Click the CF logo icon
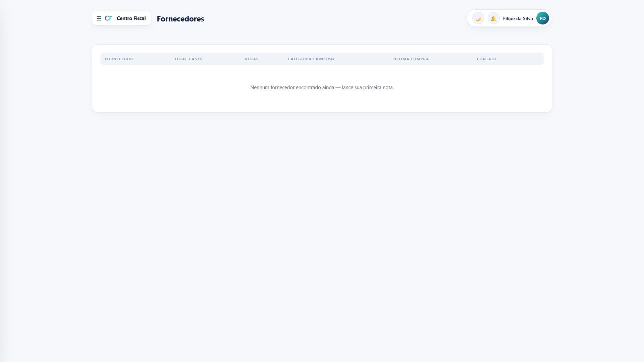The image size is (644, 362). pyautogui.click(x=108, y=18)
